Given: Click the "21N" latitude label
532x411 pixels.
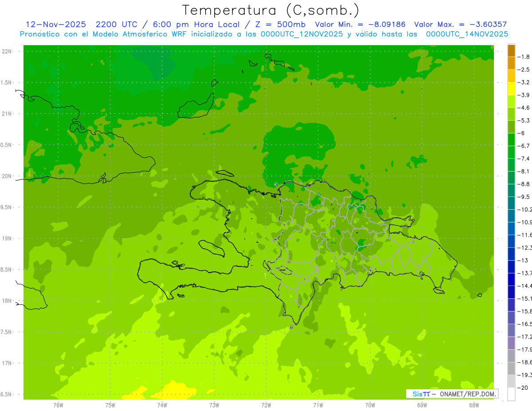Looking at the screenshot, I should tap(7, 114).
